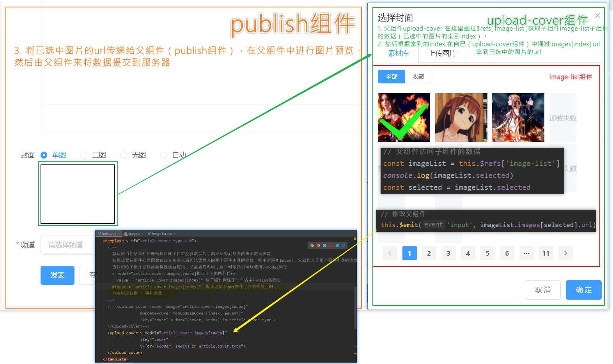Open image.js editor tab
Screen dimensions: 613x364
134,234
